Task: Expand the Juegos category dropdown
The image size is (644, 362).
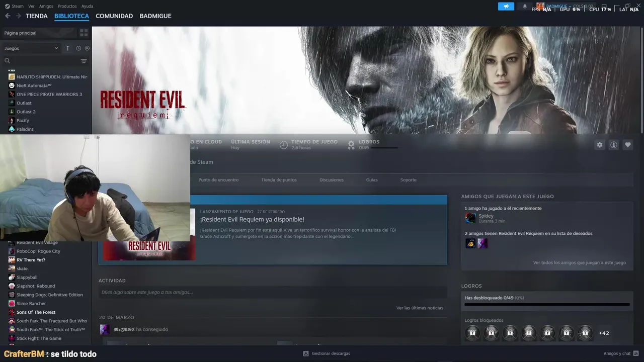Action: (32, 48)
